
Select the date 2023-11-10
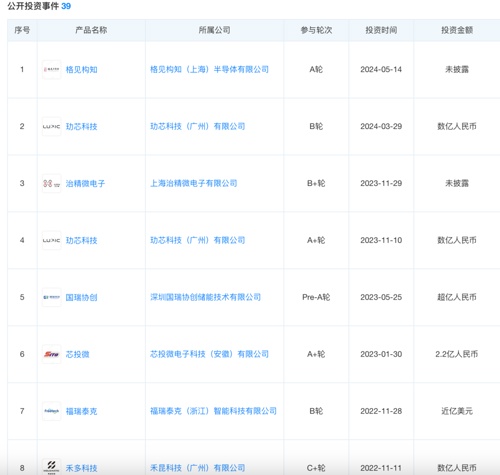381,240
